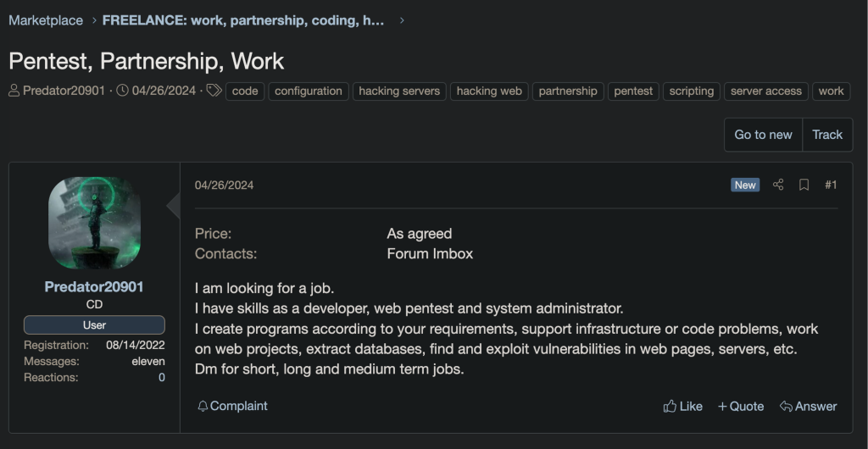The height and width of the screenshot is (449, 868).
Task: Click the Track button
Action: pyautogui.click(x=827, y=135)
